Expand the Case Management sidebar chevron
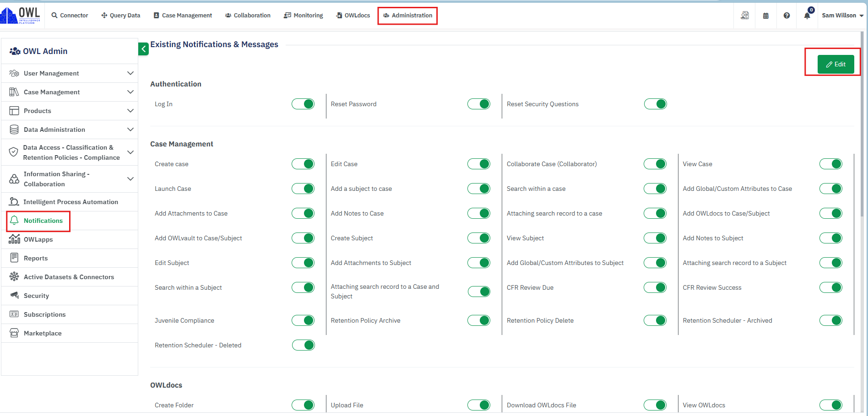Image resolution: width=868 pixels, height=416 pixels. [130, 92]
